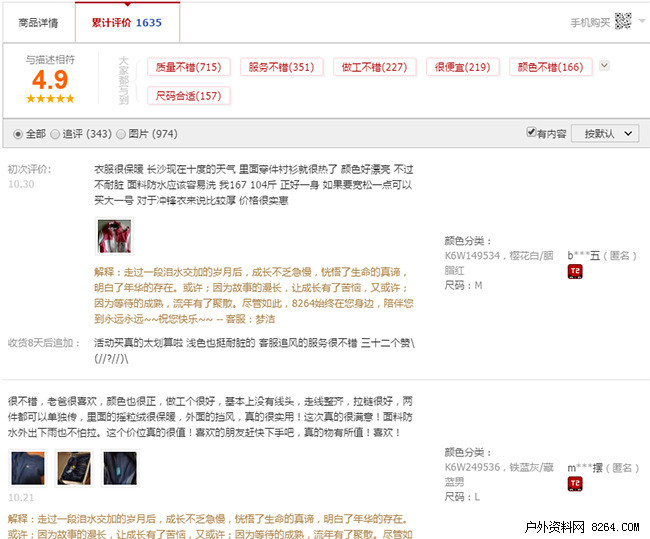Click the 尺码合适(157) tag
The height and width of the screenshot is (539, 650).
189,96
